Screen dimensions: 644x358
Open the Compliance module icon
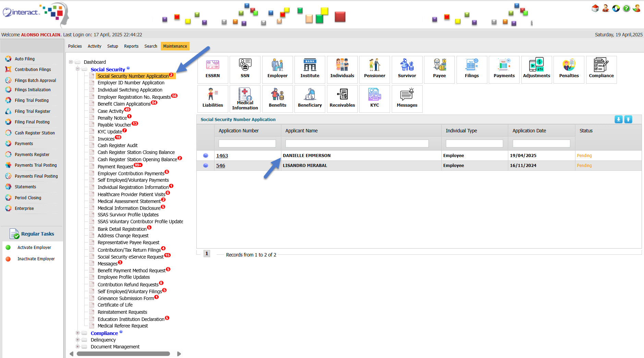[601, 69]
